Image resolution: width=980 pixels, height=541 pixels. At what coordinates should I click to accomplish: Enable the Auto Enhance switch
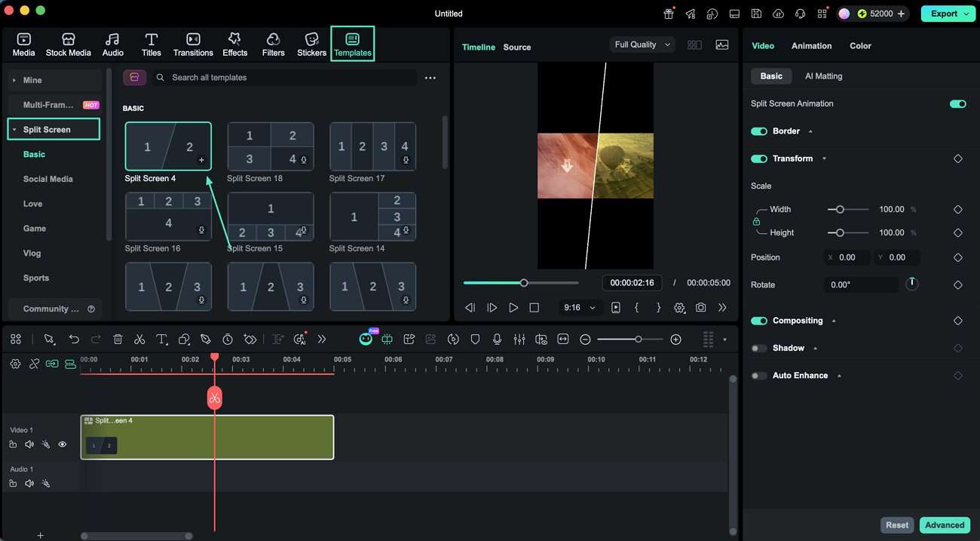click(759, 375)
